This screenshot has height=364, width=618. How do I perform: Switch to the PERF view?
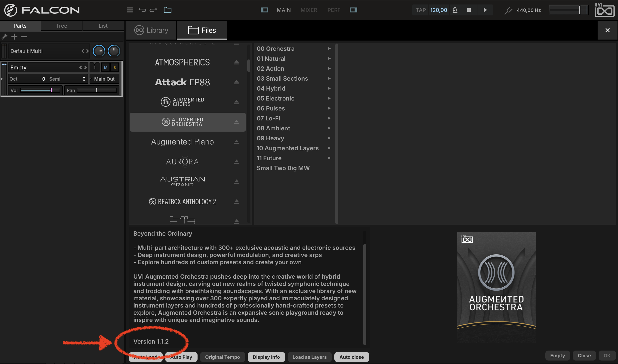[334, 10]
